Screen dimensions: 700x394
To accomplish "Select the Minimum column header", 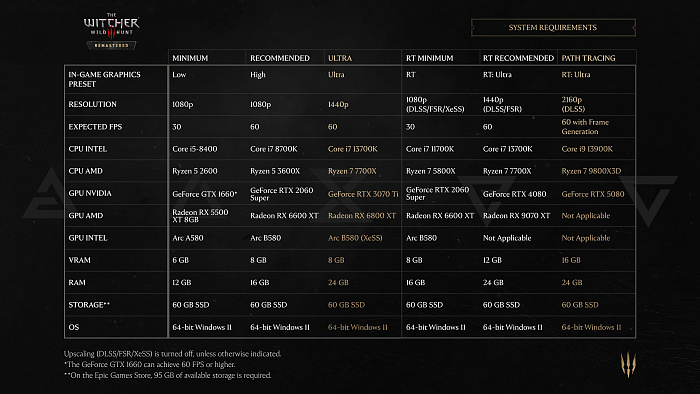I will point(190,58).
